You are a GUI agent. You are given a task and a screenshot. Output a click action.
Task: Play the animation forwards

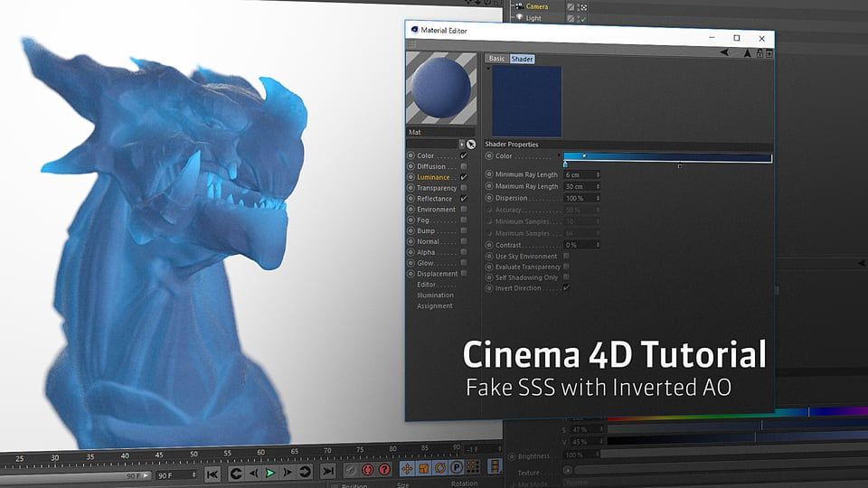point(270,473)
